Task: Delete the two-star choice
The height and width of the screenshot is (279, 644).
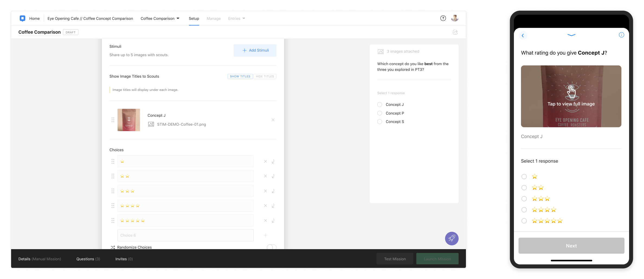Action: (x=265, y=176)
